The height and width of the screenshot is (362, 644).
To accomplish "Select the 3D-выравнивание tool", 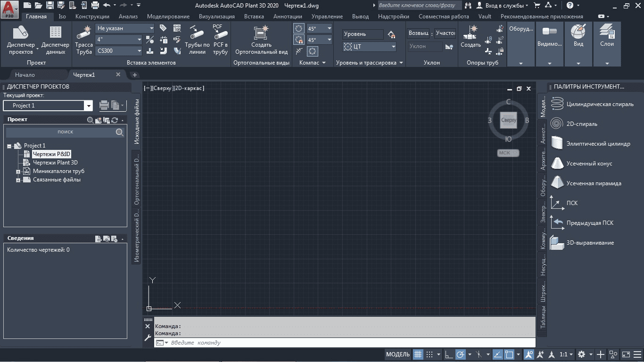I will (x=582, y=243).
